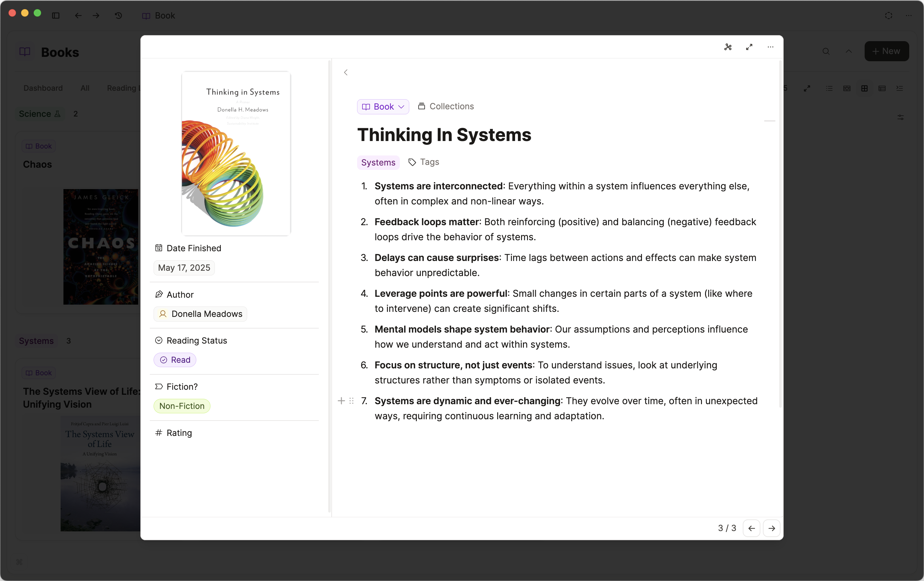924x581 pixels.
Task: Open the Date Finished May 17, 2025 field
Action: (184, 268)
